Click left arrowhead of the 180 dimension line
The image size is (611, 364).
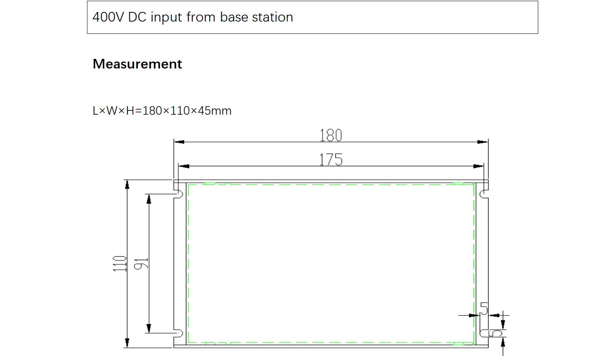tap(179, 142)
